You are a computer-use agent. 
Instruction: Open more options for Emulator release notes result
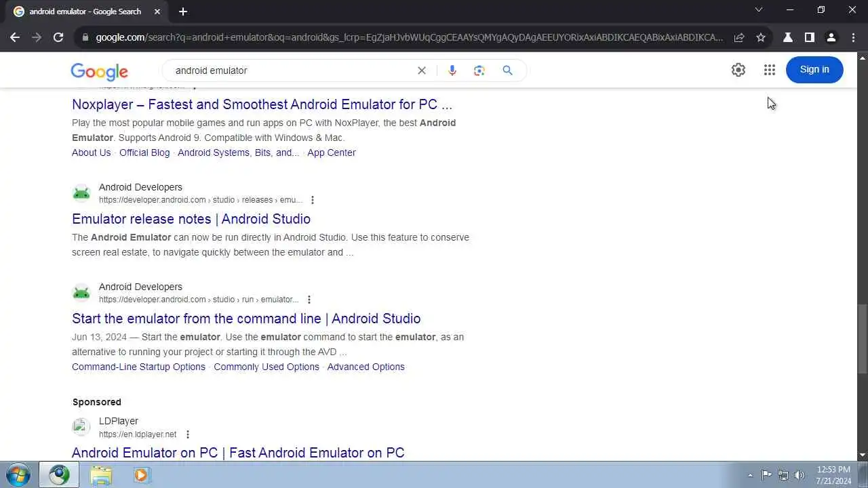click(x=313, y=200)
